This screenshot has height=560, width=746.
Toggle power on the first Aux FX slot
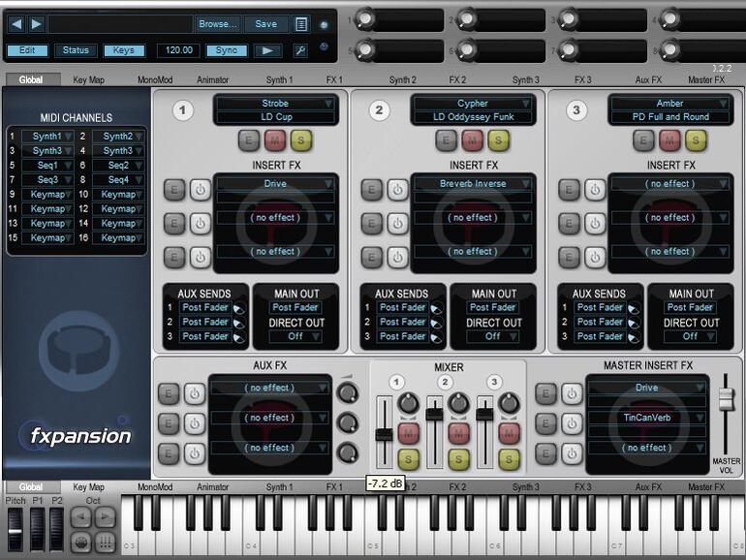click(194, 393)
